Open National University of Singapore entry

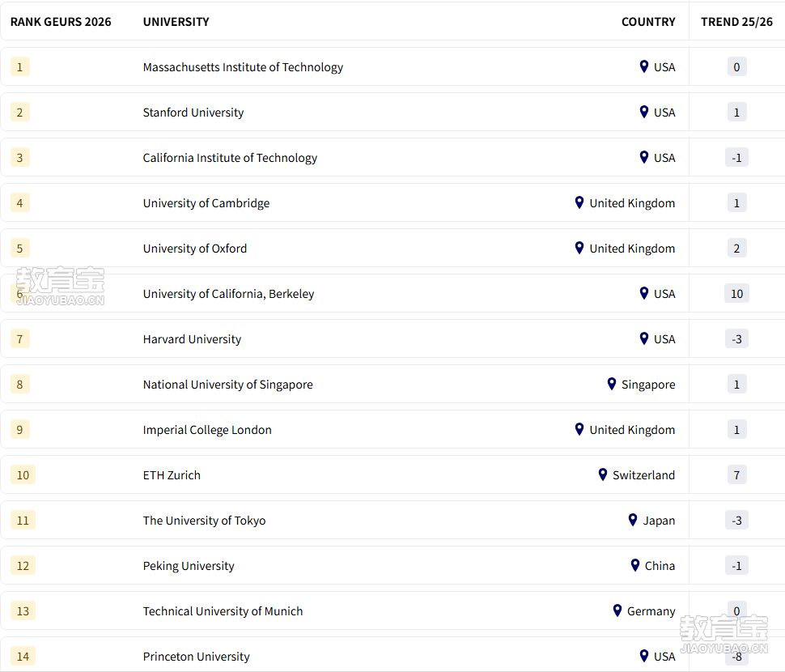pyautogui.click(x=227, y=385)
